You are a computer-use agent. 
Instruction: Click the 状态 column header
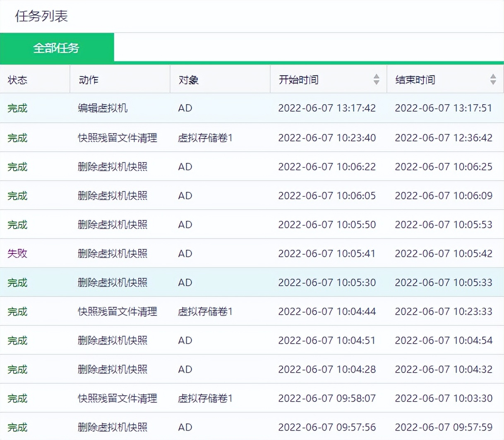[17, 79]
